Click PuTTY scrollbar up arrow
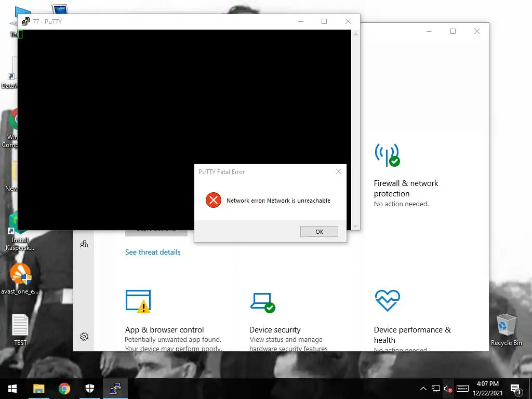 tap(355, 34)
